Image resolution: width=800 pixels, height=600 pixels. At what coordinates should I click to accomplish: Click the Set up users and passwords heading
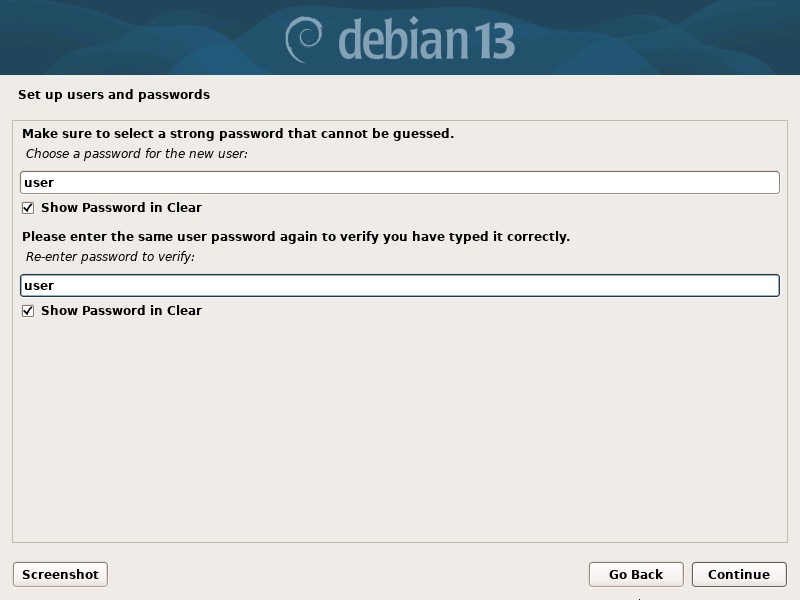[x=112, y=94]
